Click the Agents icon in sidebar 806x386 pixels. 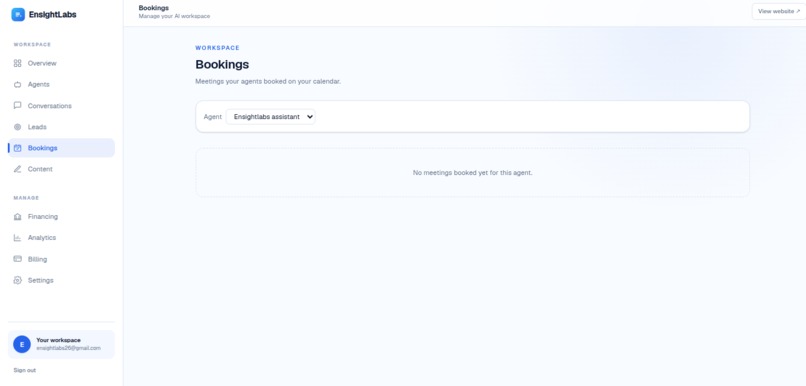(x=17, y=84)
